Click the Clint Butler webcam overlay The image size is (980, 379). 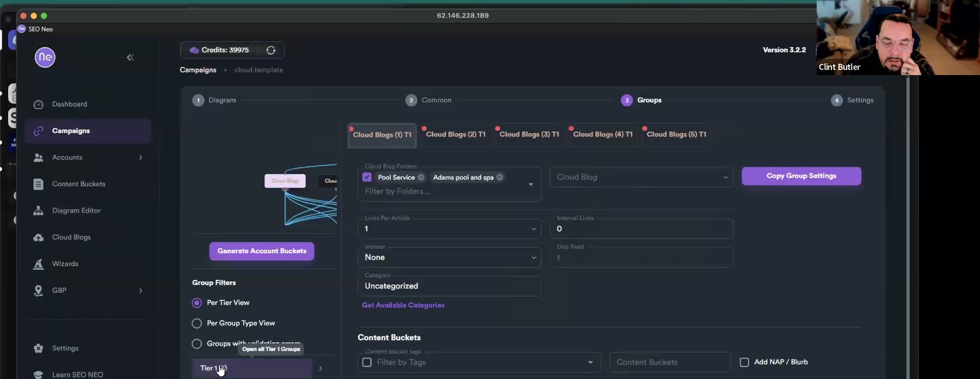(x=898, y=37)
